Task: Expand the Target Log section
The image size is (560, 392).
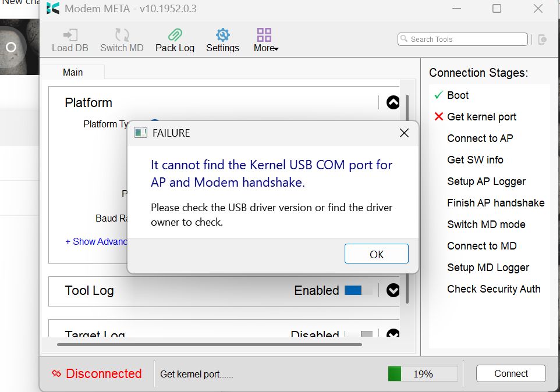Action: pyautogui.click(x=393, y=334)
